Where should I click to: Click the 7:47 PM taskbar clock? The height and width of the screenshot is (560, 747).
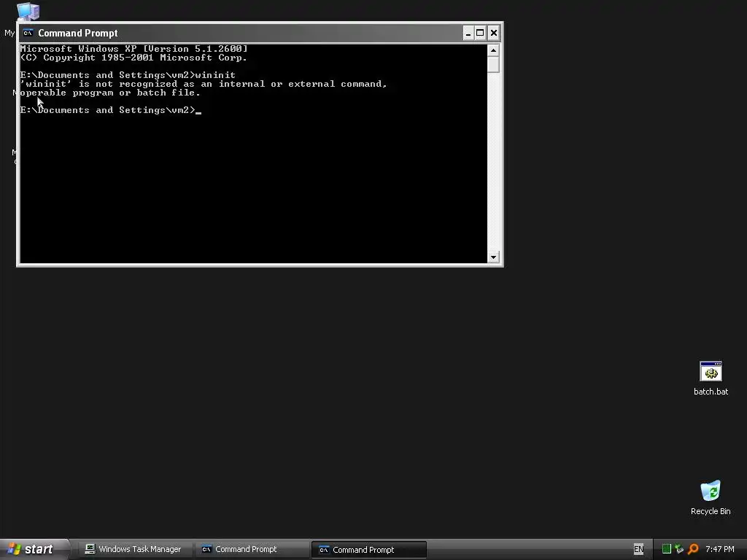click(720, 549)
